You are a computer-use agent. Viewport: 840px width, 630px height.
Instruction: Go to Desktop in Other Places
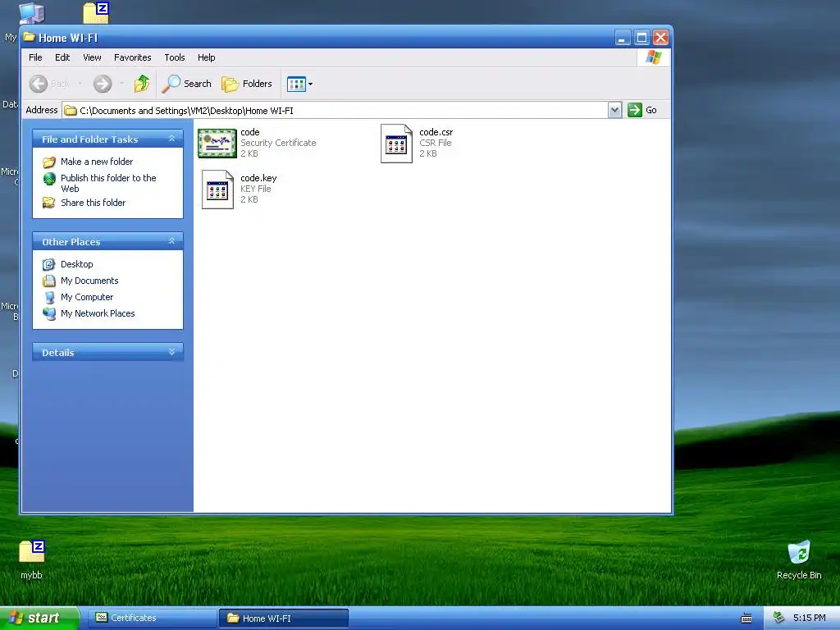click(76, 264)
